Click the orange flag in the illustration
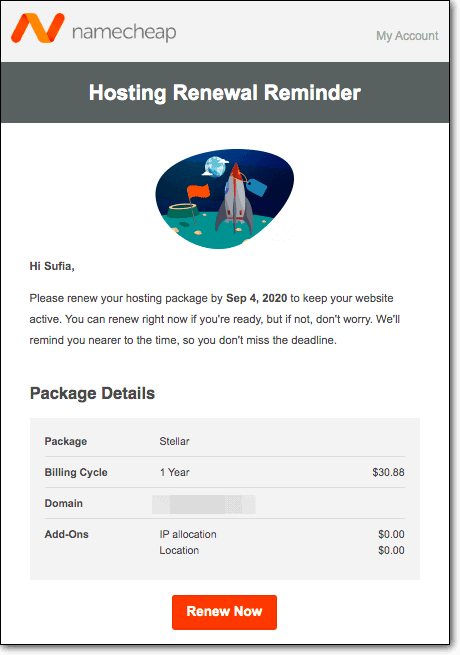The width and height of the screenshot is (460, 655). [198, 192]
